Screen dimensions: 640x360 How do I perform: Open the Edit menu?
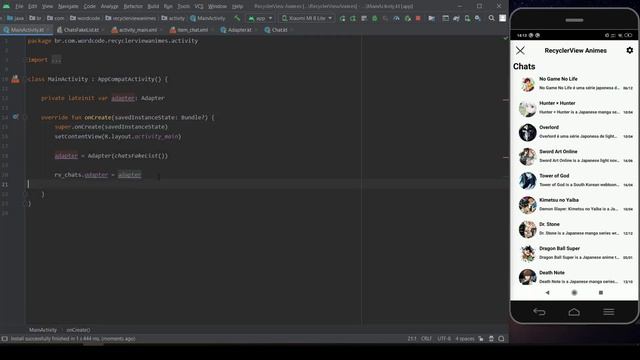[x=33, y=6]
